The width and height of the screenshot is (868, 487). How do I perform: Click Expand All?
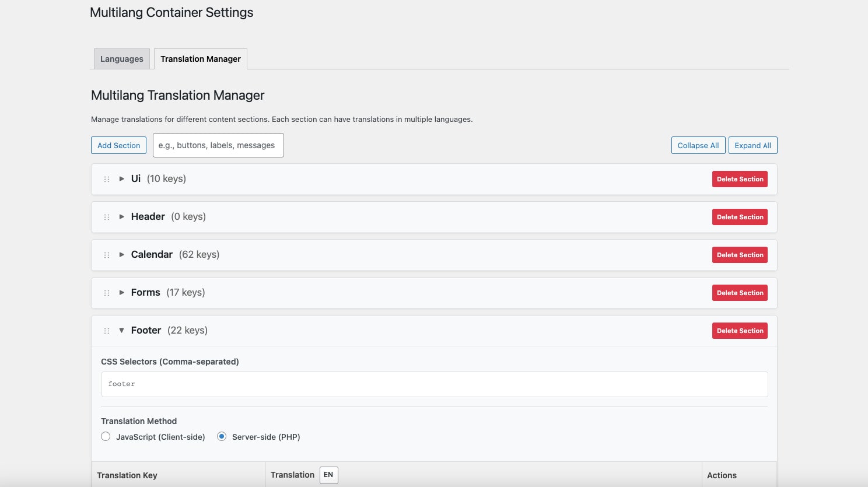tap(752, 145)
